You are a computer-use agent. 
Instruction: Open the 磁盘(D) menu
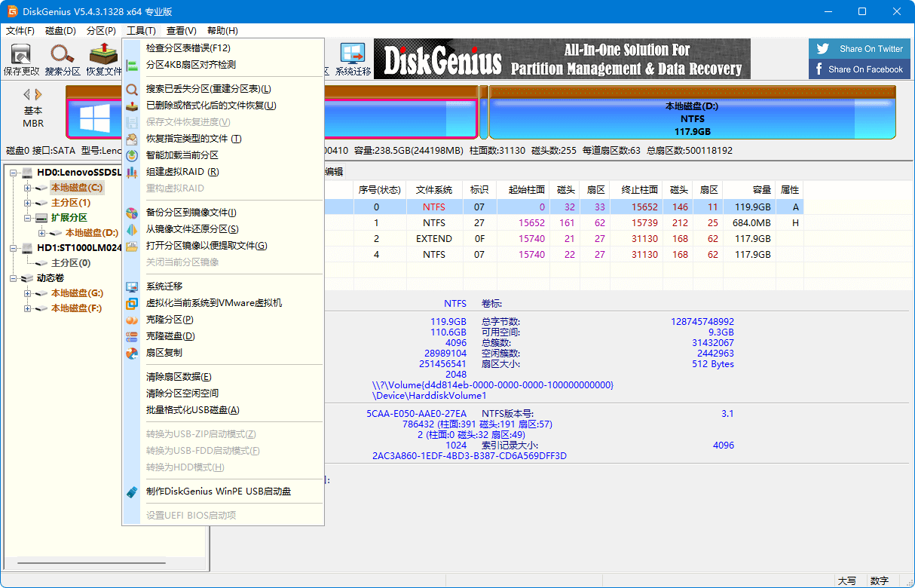61,31
